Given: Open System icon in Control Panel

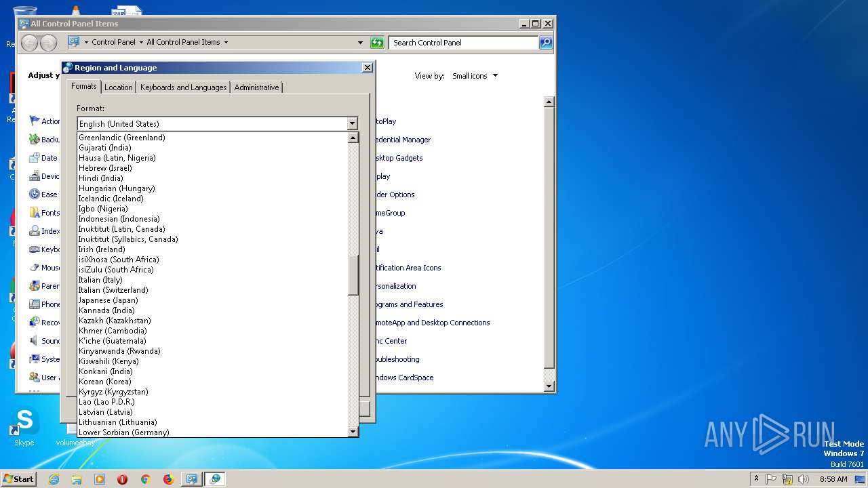Looking at the screenshot, I should coord(35,359).
